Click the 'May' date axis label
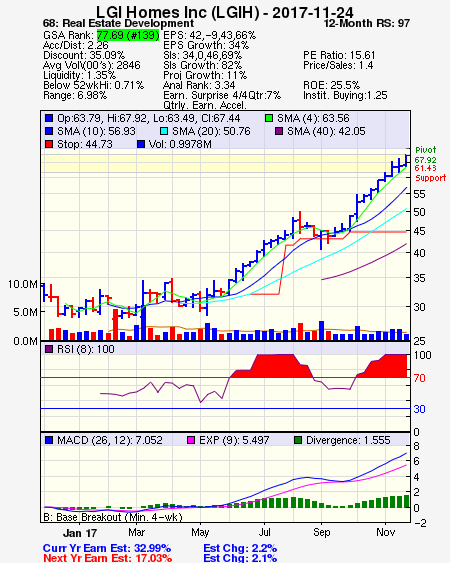 tap(200, 532)
